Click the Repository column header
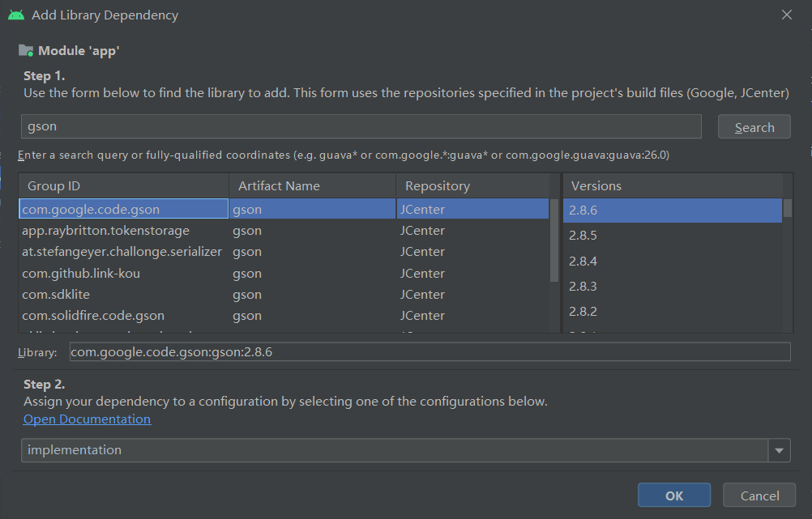 472,185
